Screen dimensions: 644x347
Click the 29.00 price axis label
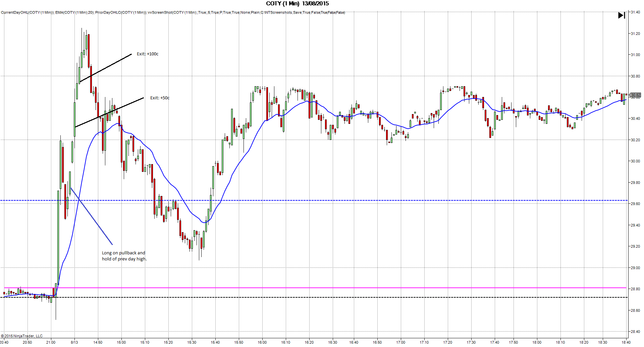tap(635, 268)
